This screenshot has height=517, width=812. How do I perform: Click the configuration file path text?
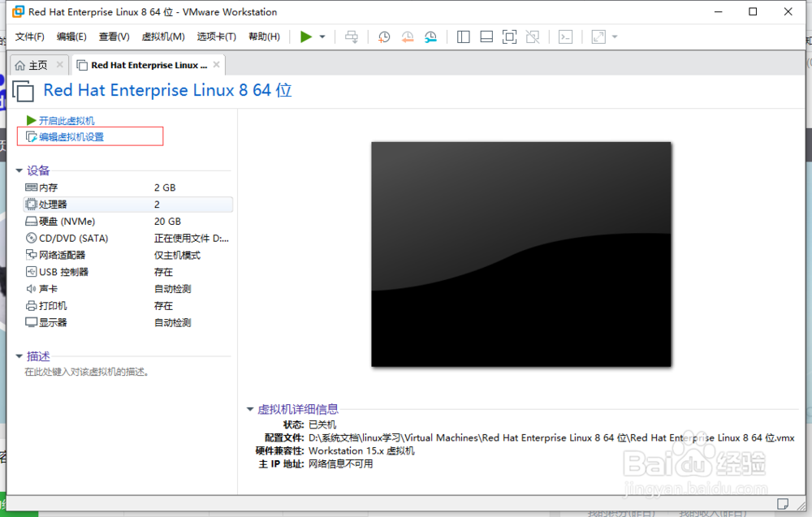click(551, 437)
